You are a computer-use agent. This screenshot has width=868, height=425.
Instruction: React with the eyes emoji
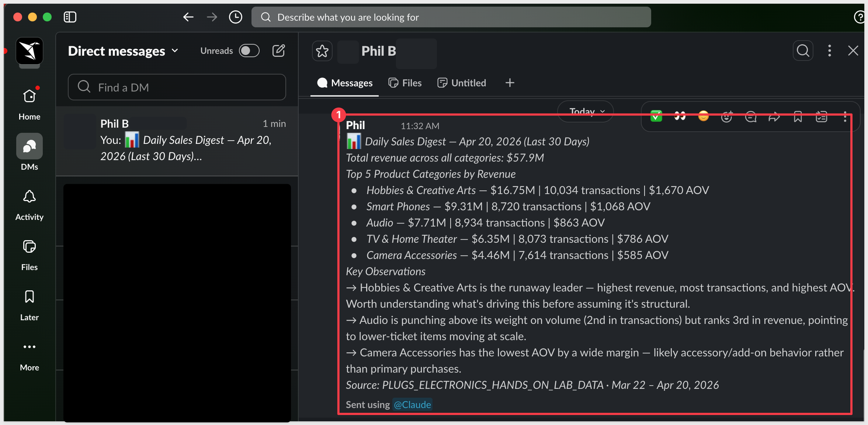pos(680,117)
